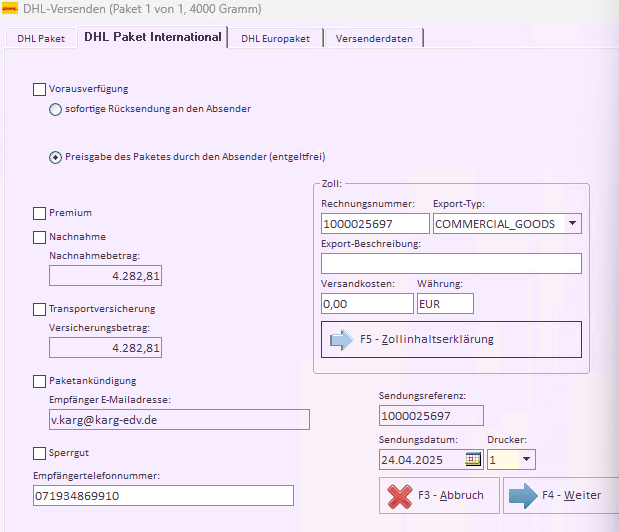Open the DHL Europaket tab
This screenshot has width=619, height=532.
point(276,39)
